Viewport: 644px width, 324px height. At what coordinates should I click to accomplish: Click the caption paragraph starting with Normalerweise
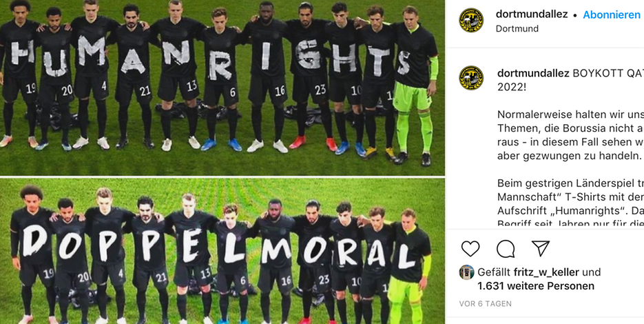[570, 136]
